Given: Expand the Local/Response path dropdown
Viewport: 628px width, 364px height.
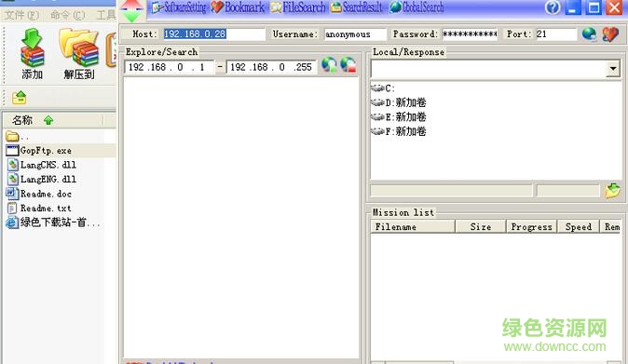Looking at the screenshot, I should pyautogui.click(x=613, y=69).
